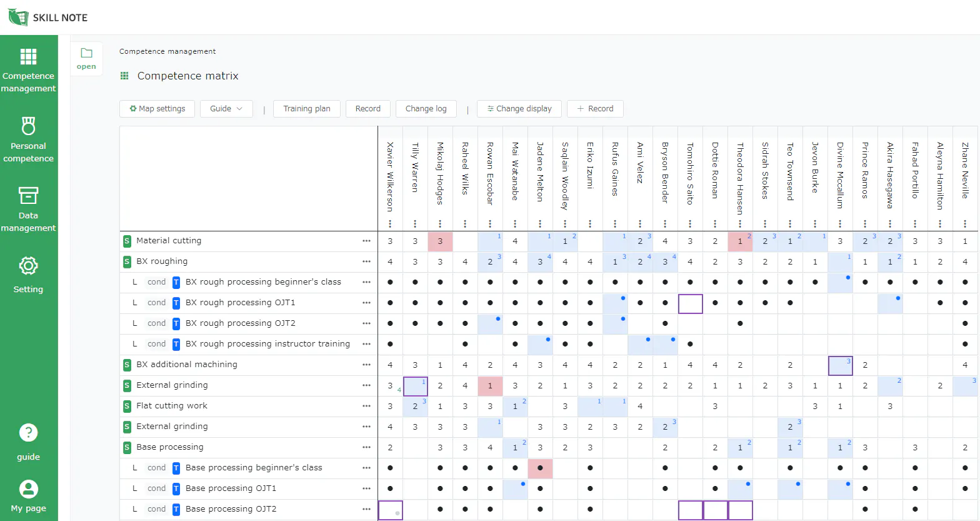Click the Training plan button
The image size is (980, 521).
[307, 109]
